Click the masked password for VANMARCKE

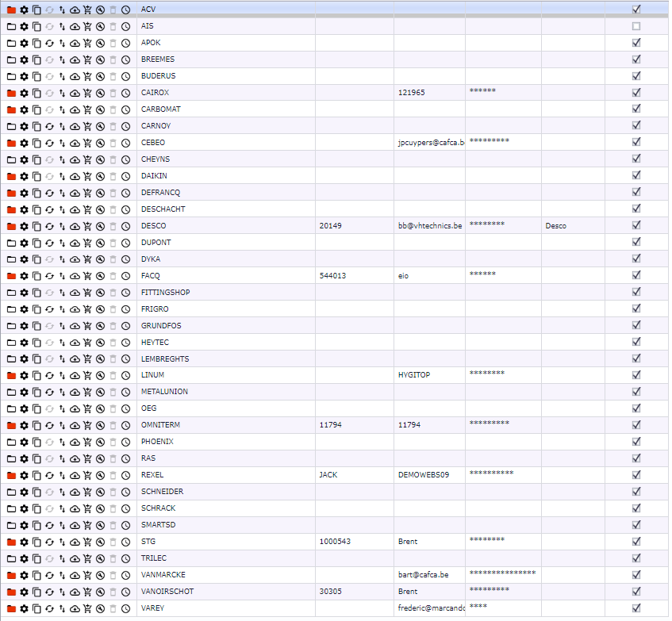pyautogui.click(x=503, y=575)
